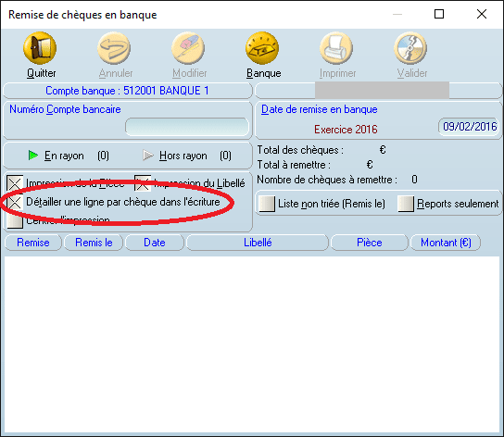504x437 pixels.
Task: Enable Liste non triée (Remis le)
Action: tap(267, 204)
